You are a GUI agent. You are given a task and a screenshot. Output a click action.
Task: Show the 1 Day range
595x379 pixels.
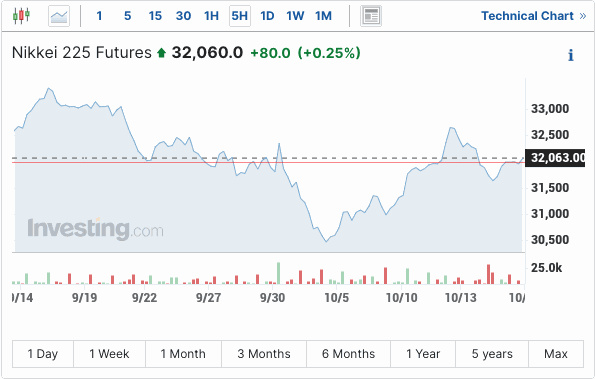point(43,354)
